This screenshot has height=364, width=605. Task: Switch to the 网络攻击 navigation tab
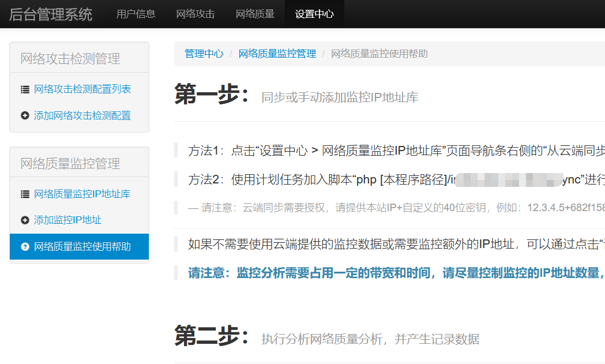click(x=196, y=14)
